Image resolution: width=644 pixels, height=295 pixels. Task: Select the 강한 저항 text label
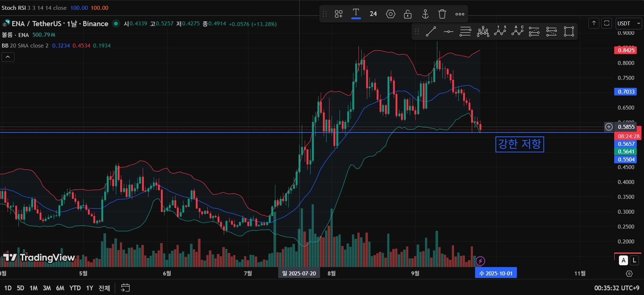click(519, 144)
